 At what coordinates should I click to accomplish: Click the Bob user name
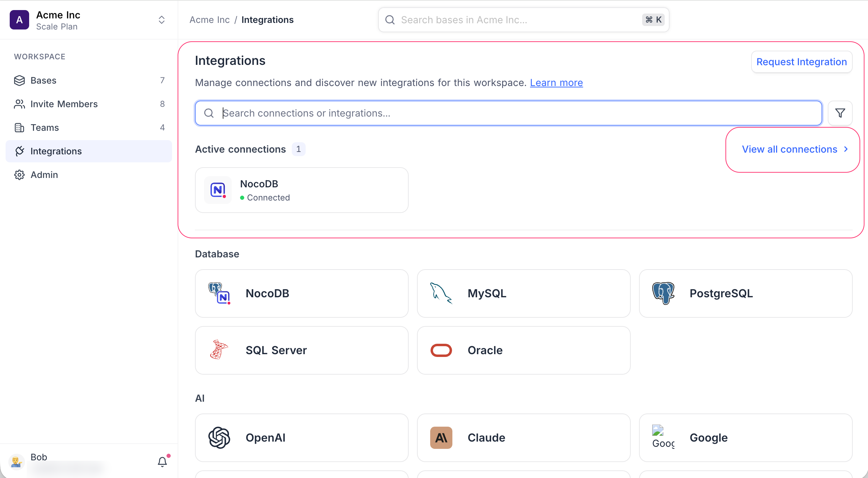(39, 457)
